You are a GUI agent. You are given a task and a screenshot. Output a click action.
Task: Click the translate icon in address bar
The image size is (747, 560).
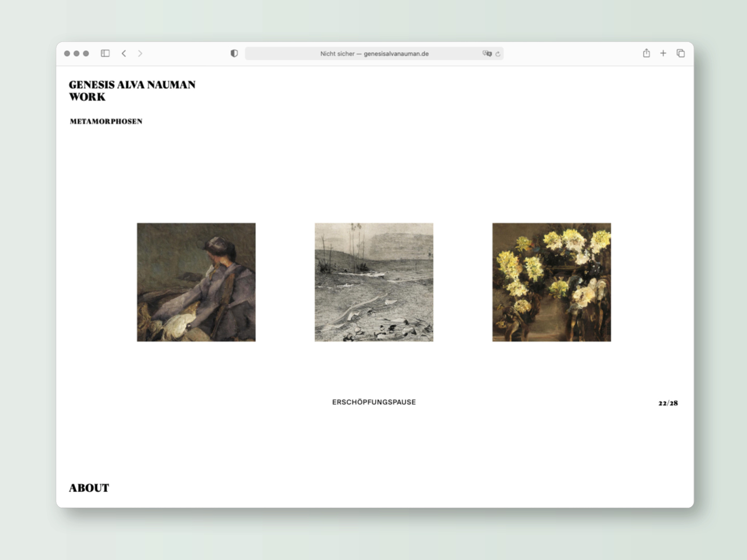pos(487,53)
